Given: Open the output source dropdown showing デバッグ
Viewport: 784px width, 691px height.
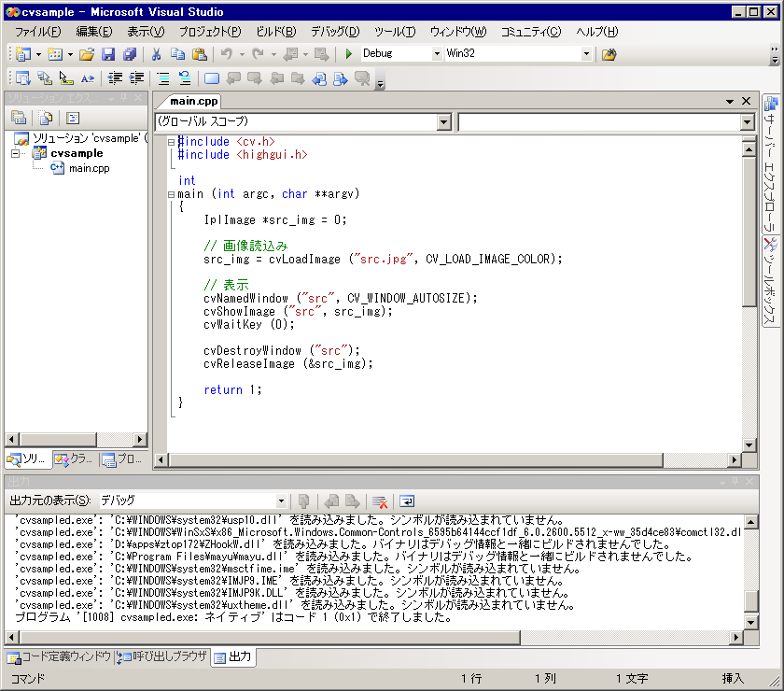Looking at the screenshot, I should (x=281, y=501).
